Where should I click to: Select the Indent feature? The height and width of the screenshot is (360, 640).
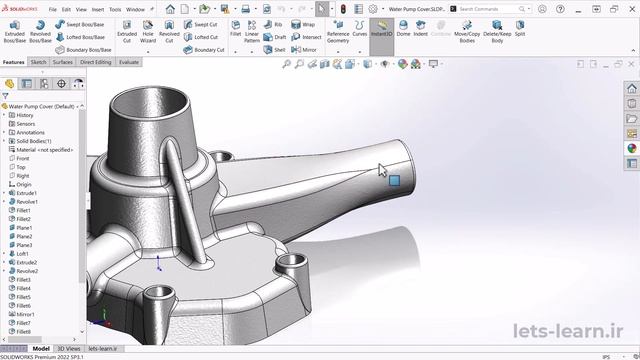[x=420, y=29]
